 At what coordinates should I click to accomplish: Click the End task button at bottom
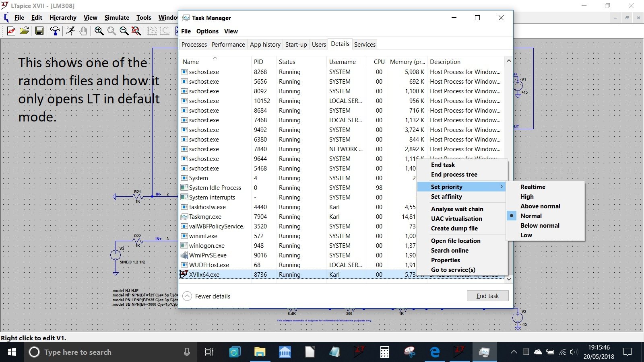[487, 296]
